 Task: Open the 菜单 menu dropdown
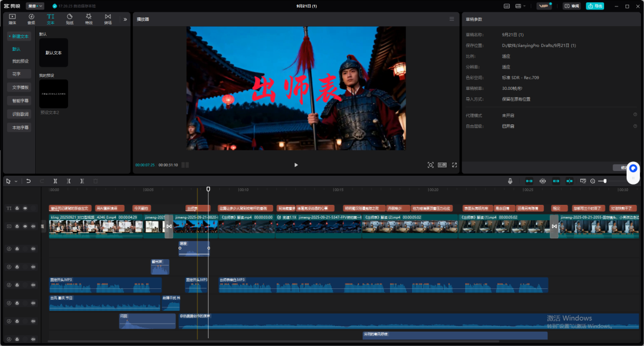35,6
